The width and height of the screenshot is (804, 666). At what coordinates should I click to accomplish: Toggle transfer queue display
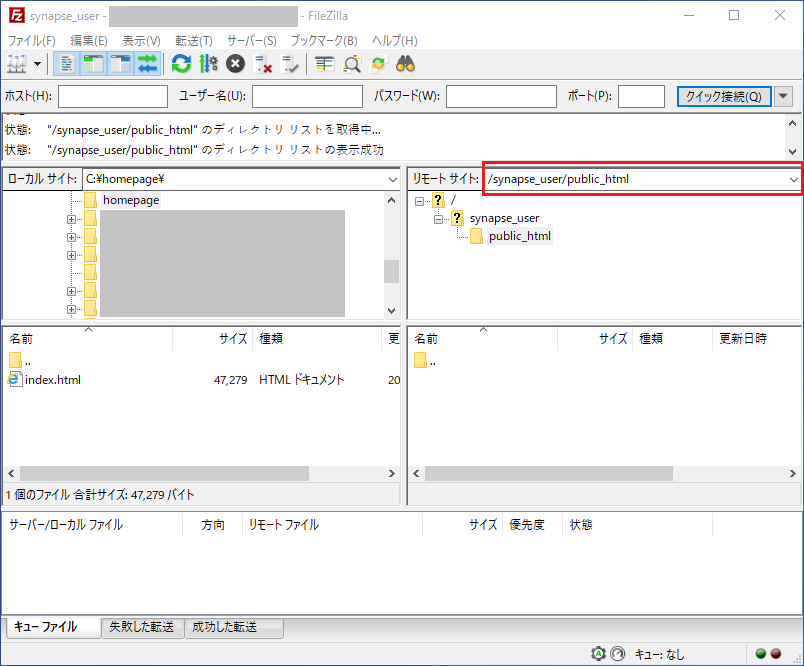click(148, 64)
